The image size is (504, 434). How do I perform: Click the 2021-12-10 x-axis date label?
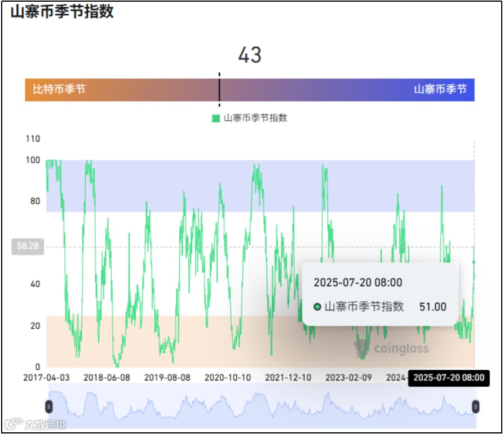click(288, 378)
